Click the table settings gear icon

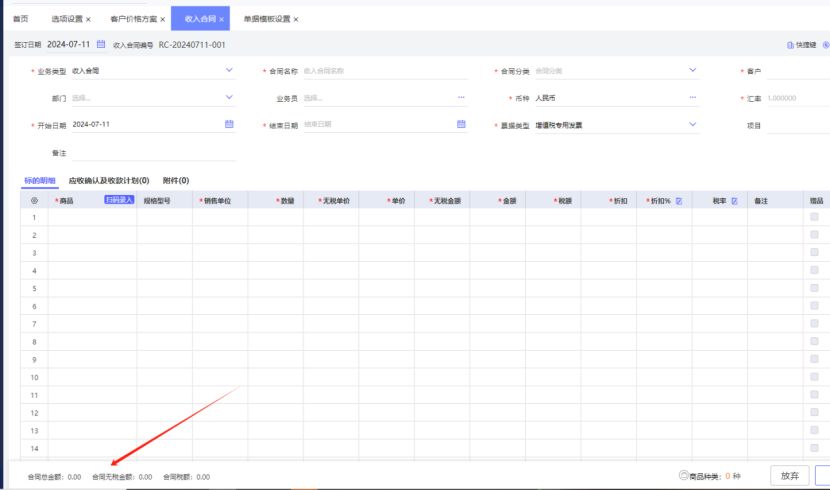[x=34, y=201]
